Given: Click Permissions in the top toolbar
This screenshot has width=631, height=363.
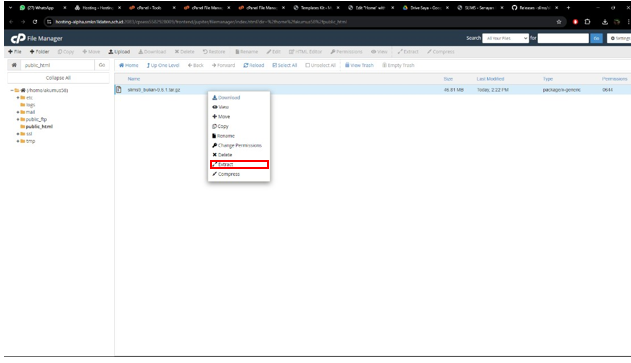Looking at the screenshot, I should click(346, 52).
